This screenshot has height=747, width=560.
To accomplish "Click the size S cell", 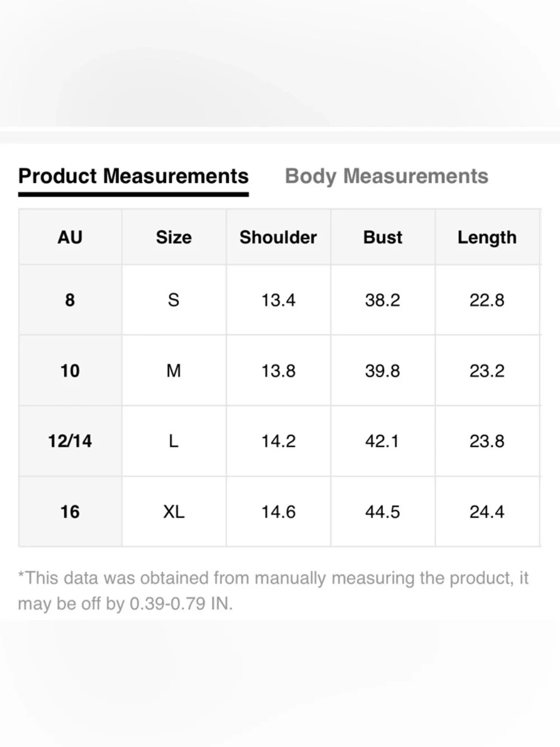I will tap(174, 300).
